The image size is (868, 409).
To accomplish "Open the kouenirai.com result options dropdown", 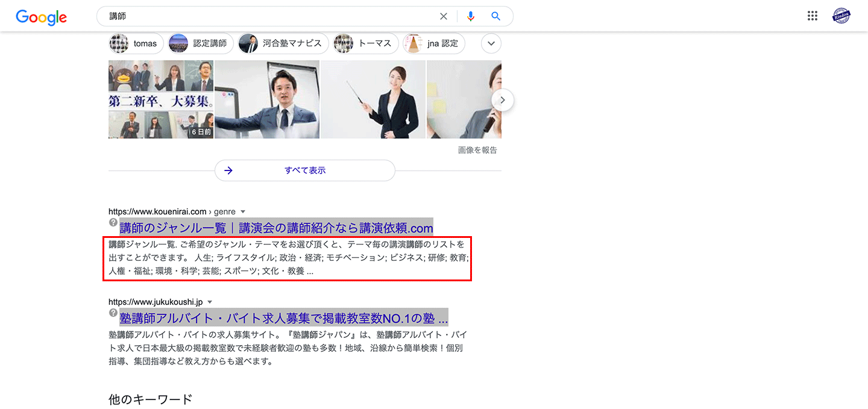I will pos(243,211).
